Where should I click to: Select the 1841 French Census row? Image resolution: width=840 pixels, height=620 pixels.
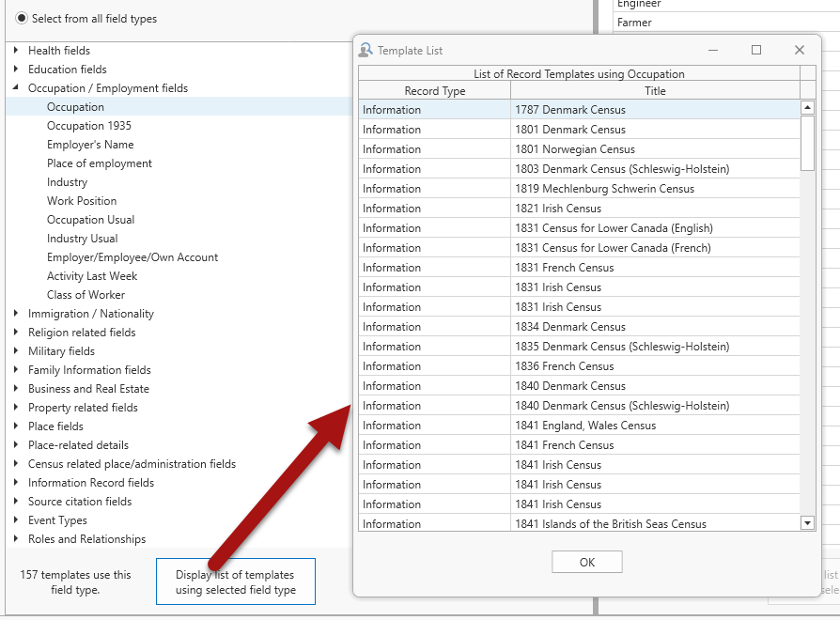[x=579, y=445]
